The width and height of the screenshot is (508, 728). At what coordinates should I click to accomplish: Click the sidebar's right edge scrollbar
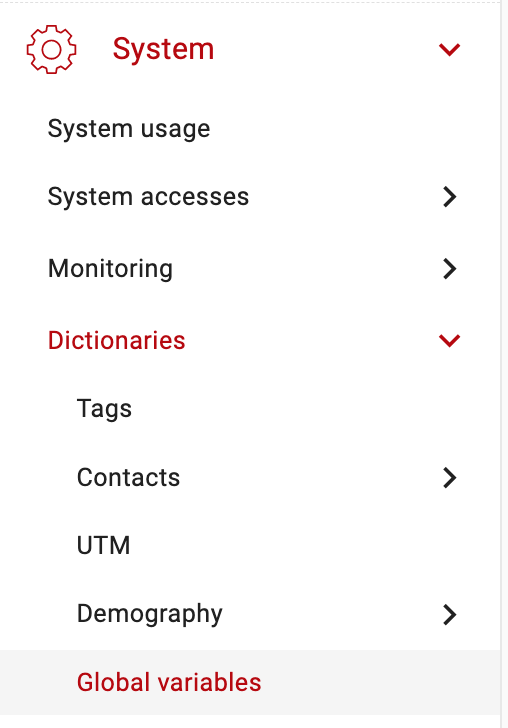(504, 364)
